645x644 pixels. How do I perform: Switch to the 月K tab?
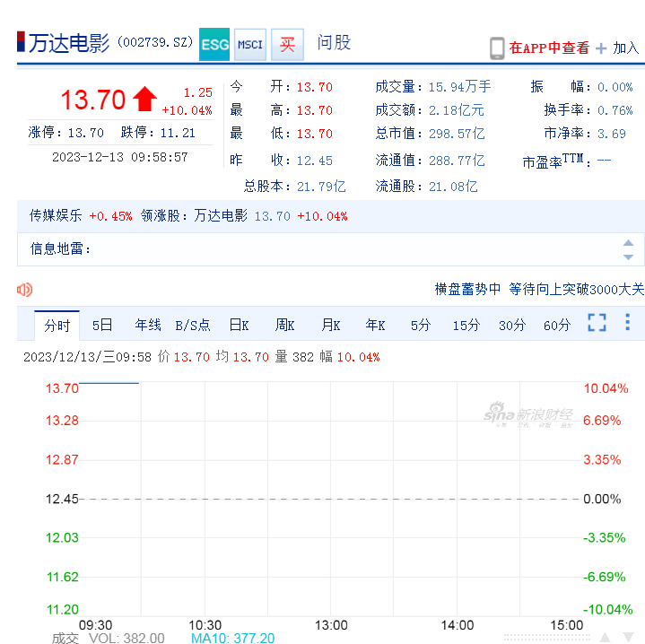point(331,326)
